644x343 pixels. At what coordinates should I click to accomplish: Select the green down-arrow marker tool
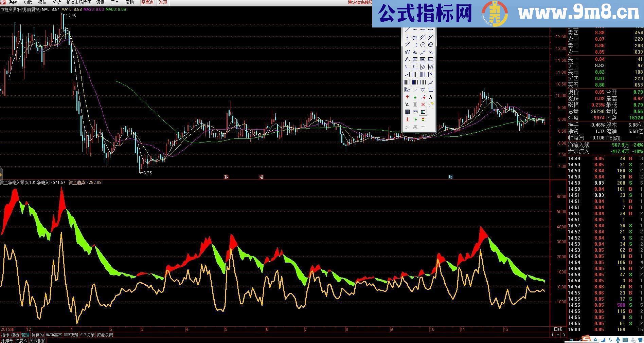click(x=415, y=97)
